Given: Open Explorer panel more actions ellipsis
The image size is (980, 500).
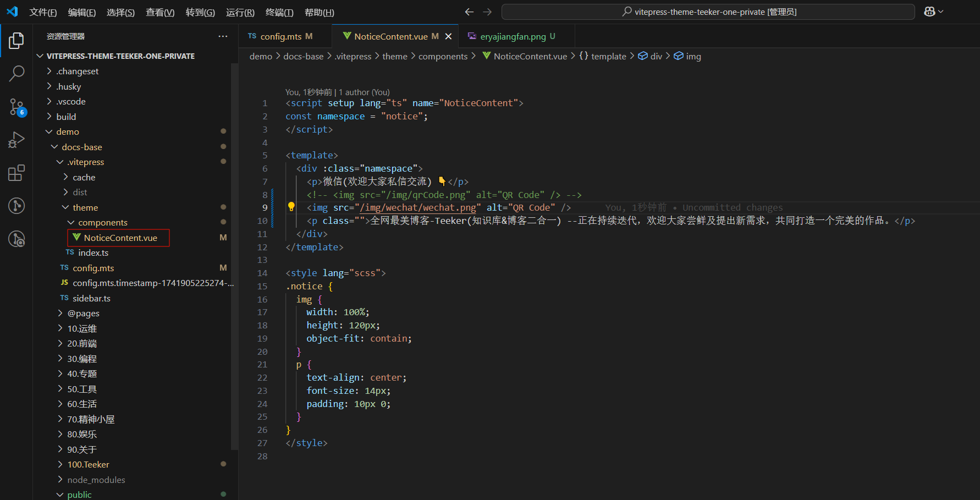Looking at the screenshot, I should [223, 36].
